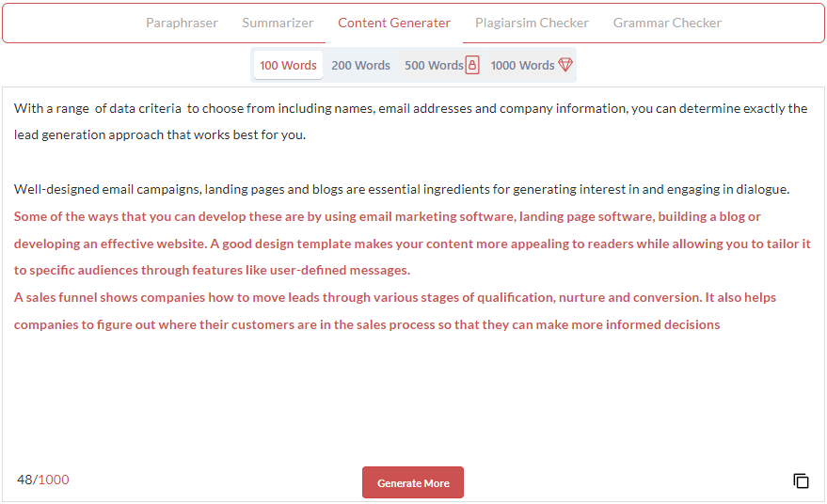Open the Summarizer tab
The height and width of the screenshot is (504, 827).
point(278,24)
